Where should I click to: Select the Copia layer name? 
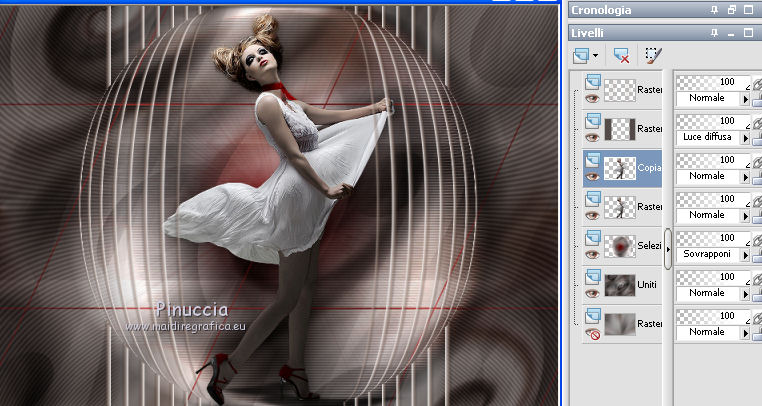coord(648,168)
